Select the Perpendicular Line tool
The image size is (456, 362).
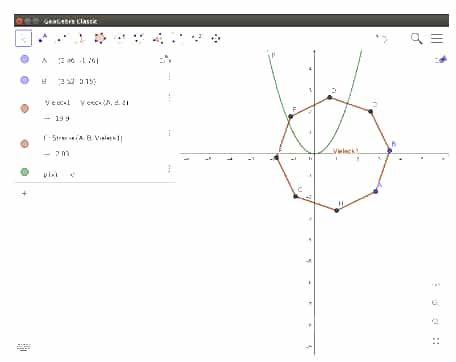click(x=80, y=38)
